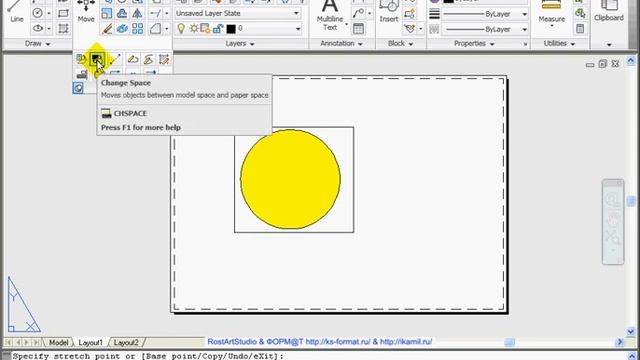Open the Clipboard panel
The image size is (640, 360).
click(609, 12)
